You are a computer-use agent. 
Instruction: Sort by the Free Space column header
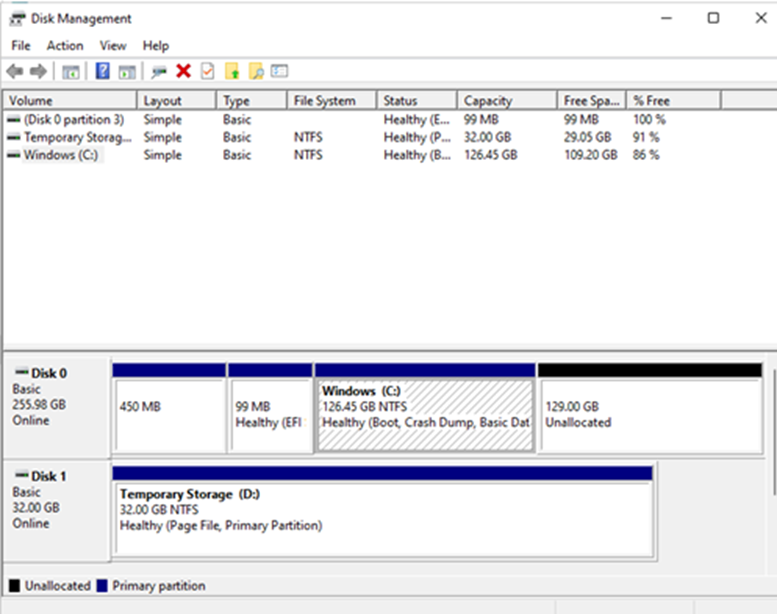(592, 101)
